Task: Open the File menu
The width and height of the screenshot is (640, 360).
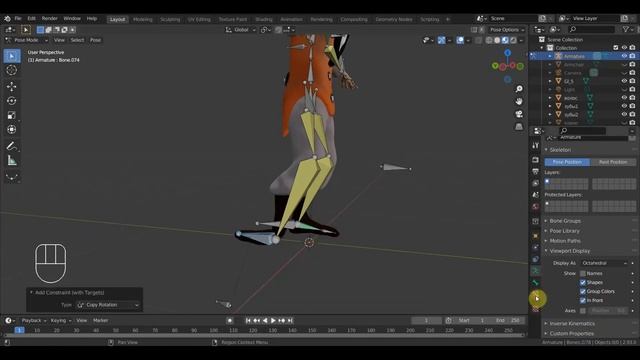Action: click(x=18, y=19)
